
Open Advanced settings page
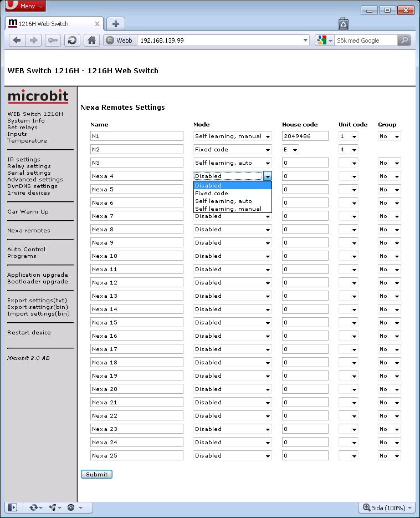pyautogui.click(x=35, y=179)
